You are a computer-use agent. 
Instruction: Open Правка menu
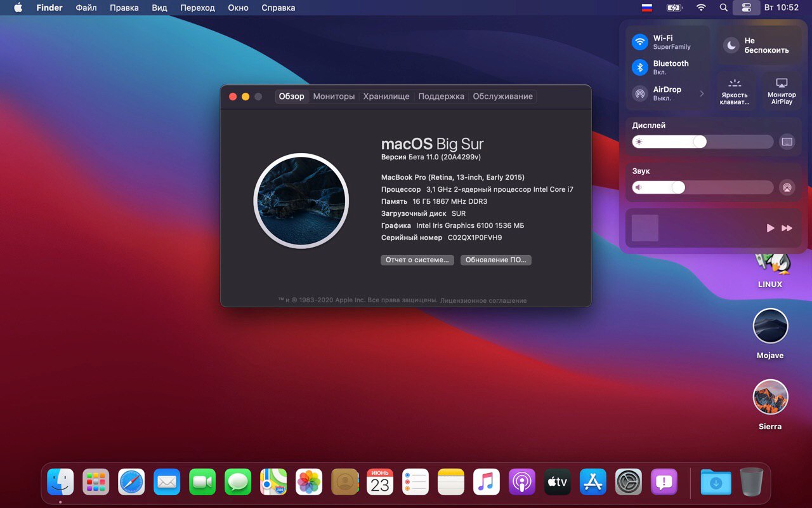(x=124, y=8)
